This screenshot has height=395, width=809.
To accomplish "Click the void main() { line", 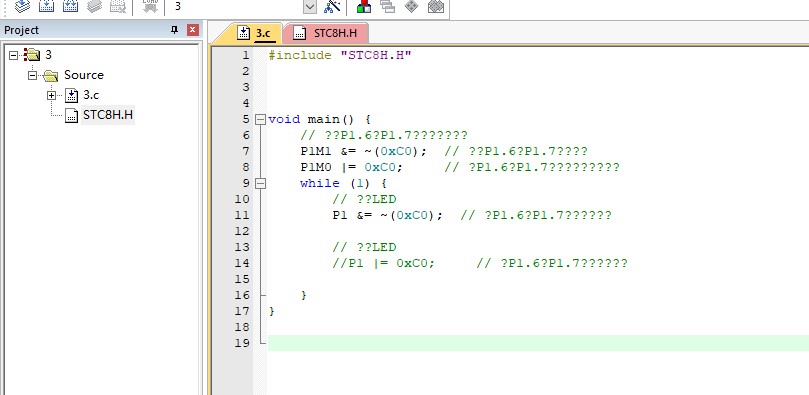I will click(x=319, y=120).
